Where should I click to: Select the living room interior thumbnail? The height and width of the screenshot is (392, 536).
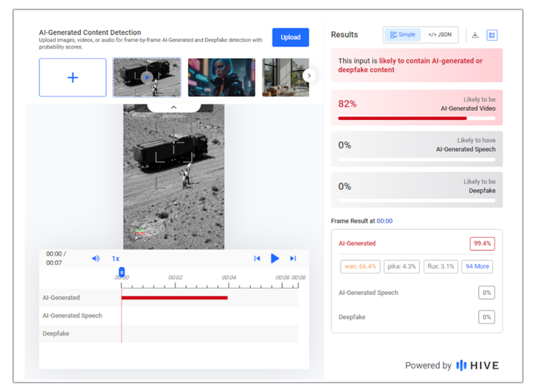tap(285, 77)
